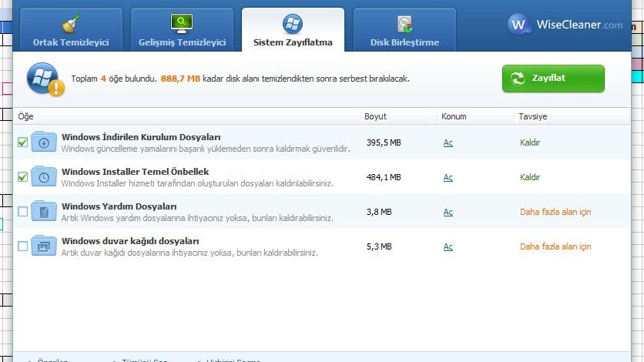Click 'Daha fazla alan için' for duvar kağıdı
Image resolution: width=644 pixels, height=362 pixels.
555,246
